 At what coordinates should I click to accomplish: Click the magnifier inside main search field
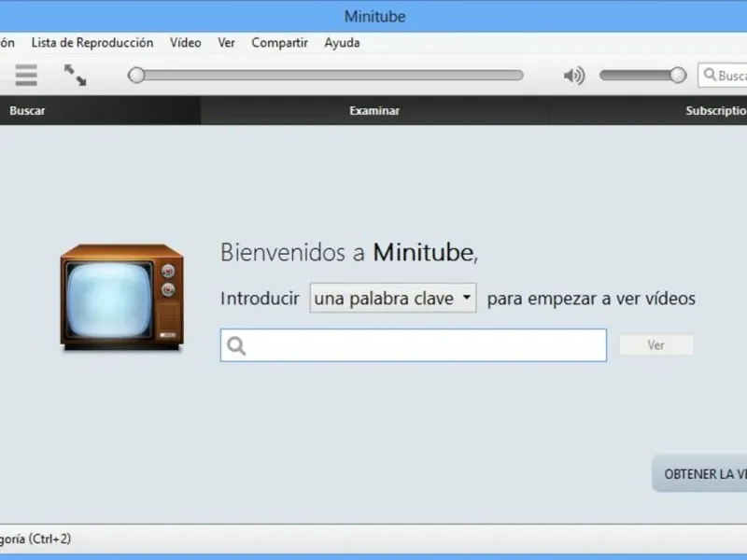click(236, 345)
